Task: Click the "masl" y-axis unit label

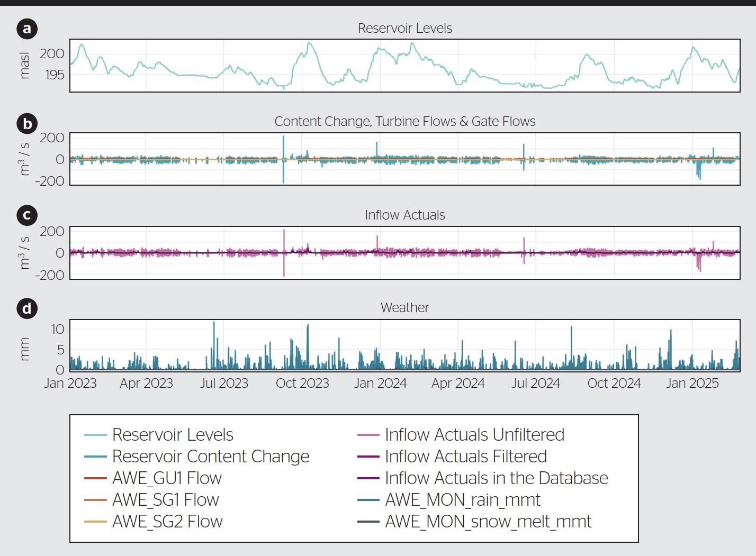Action: point(24,66)
